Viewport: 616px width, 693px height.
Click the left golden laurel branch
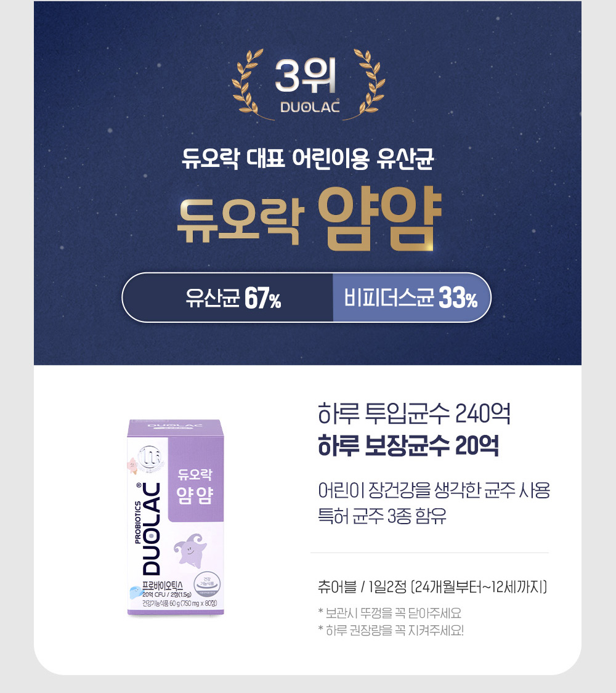point(250,84)
